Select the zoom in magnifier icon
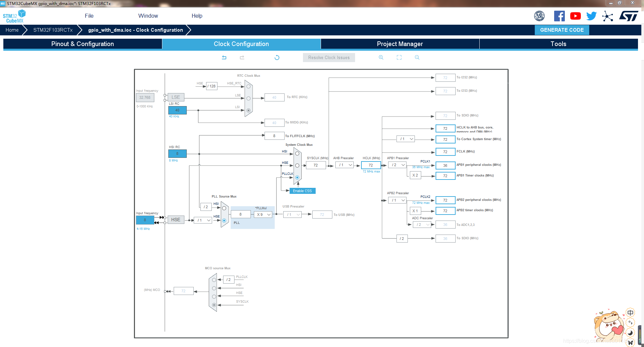This screenshot has width=644, height=347. (x=381, y=57)
